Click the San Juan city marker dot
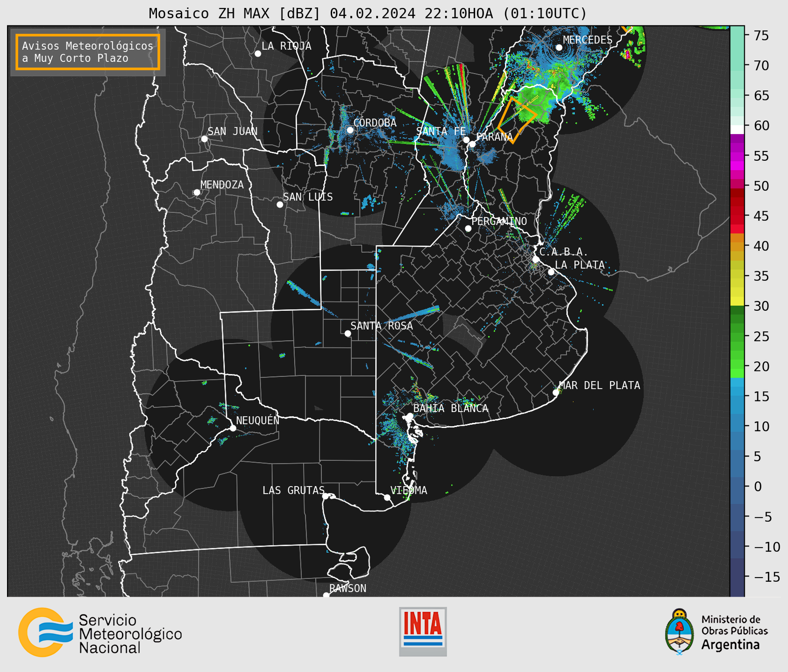 pyautogui.click(x=204, y=139)
